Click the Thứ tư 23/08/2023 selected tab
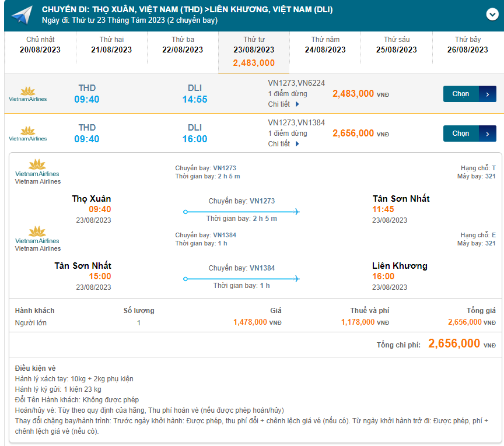The image size is (504, 446). tap(254, 51)
